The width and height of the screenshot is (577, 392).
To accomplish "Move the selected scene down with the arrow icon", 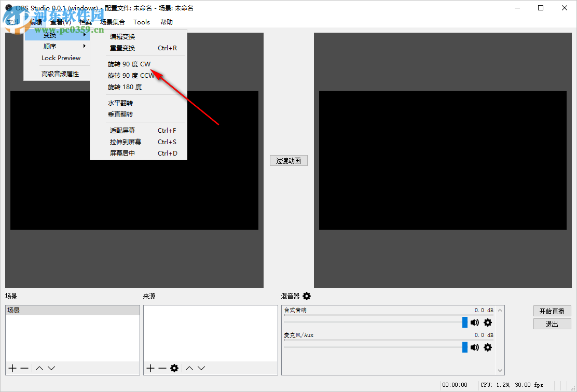I will 51,368.
